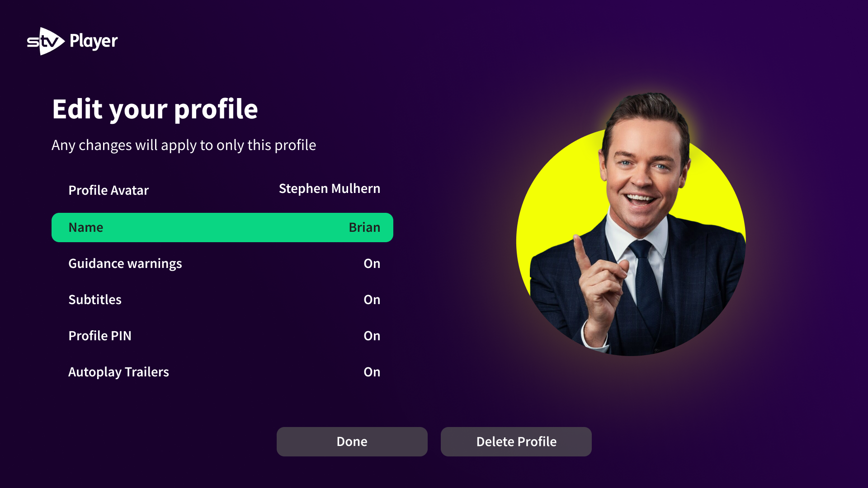Click the changes apply to this profile text

point(184,145)
